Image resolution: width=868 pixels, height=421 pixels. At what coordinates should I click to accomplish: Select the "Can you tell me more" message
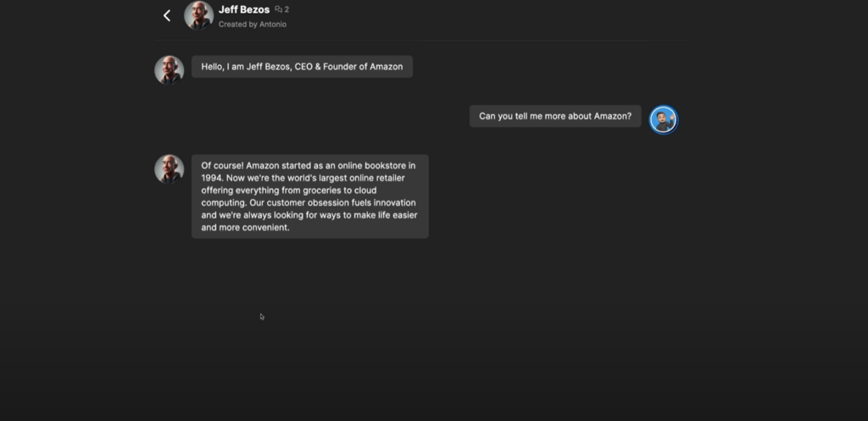[555, 116]
